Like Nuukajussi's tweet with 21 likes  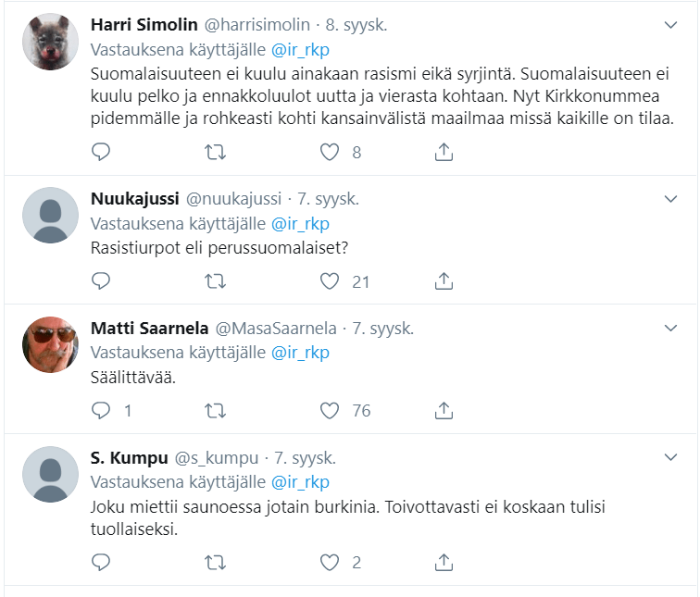click(330, 280)
